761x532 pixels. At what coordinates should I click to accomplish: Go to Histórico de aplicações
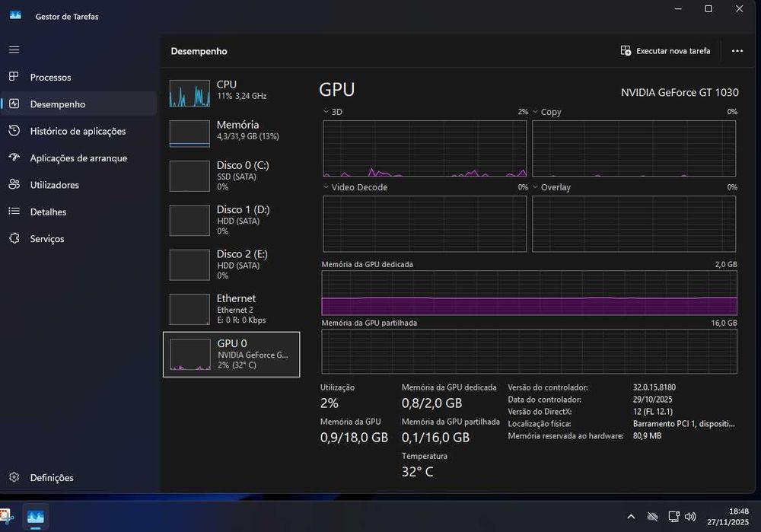(78, 131)
